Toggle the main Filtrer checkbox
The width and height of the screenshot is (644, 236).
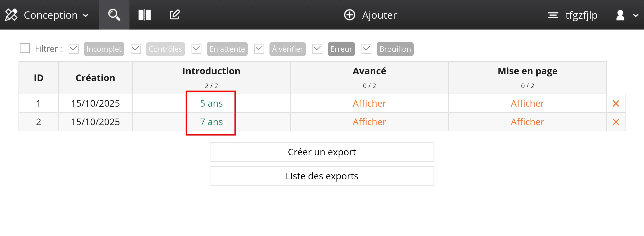click(x=25, y=48)
